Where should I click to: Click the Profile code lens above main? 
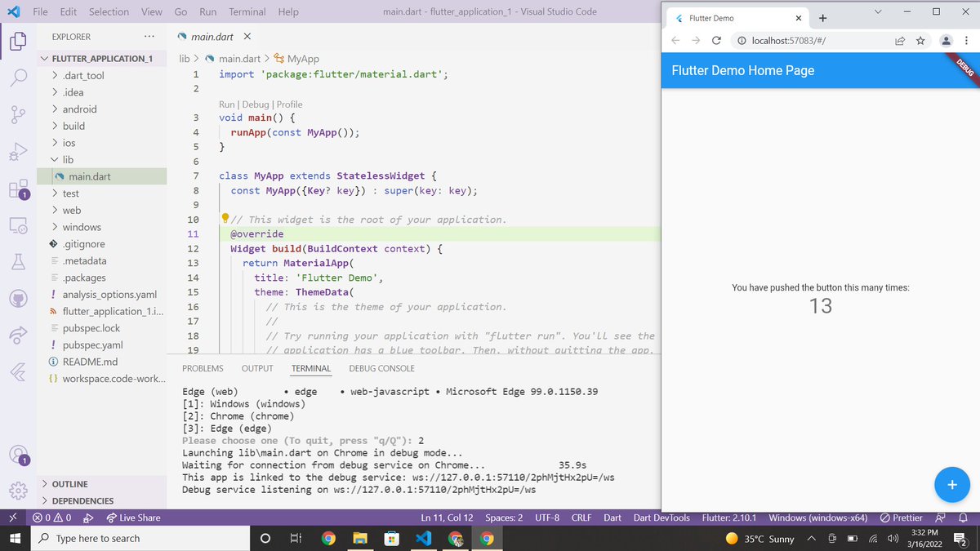point(289,104)
